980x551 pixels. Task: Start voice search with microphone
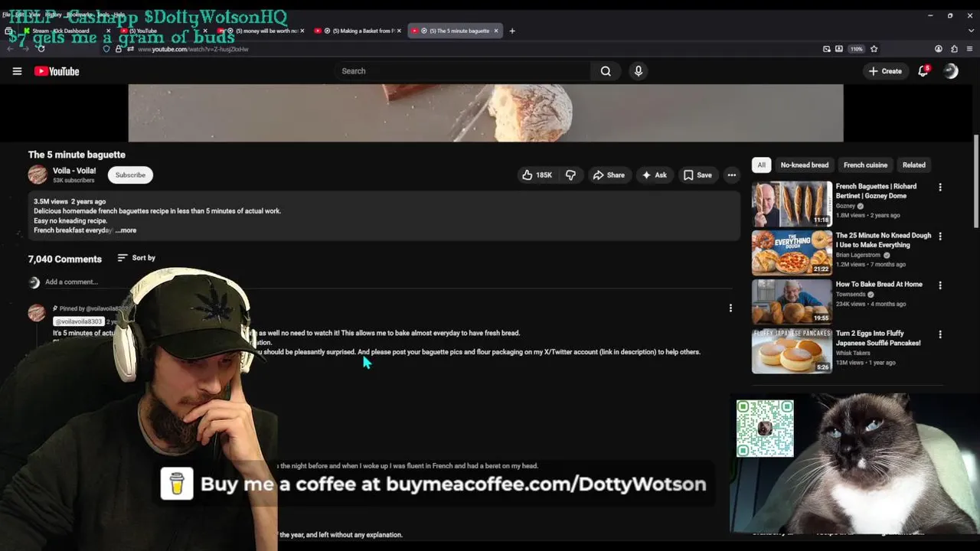(x=639, y=71)
